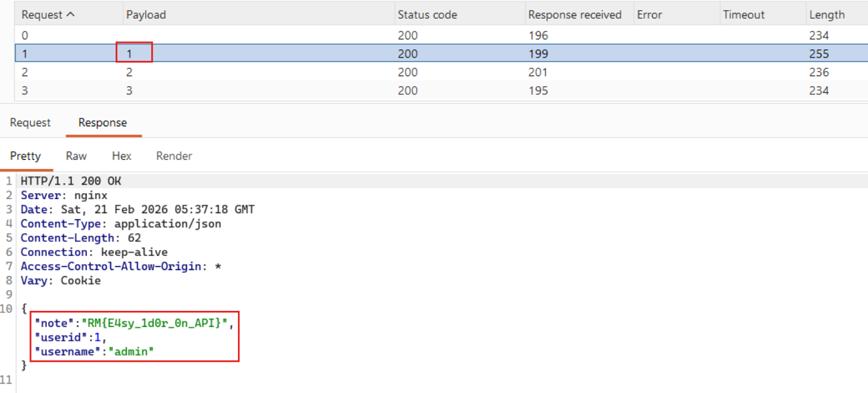Viewport: 868px width, 393px height.
Task: Select the Pretty view tab
Action: [25, 156]
